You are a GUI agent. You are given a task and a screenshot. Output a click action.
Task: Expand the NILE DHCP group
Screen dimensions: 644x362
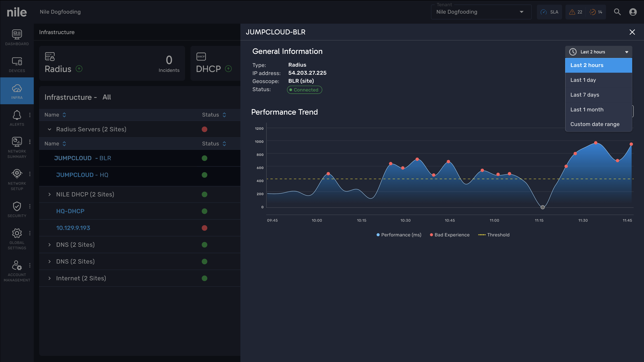click(x=49, y=194)
